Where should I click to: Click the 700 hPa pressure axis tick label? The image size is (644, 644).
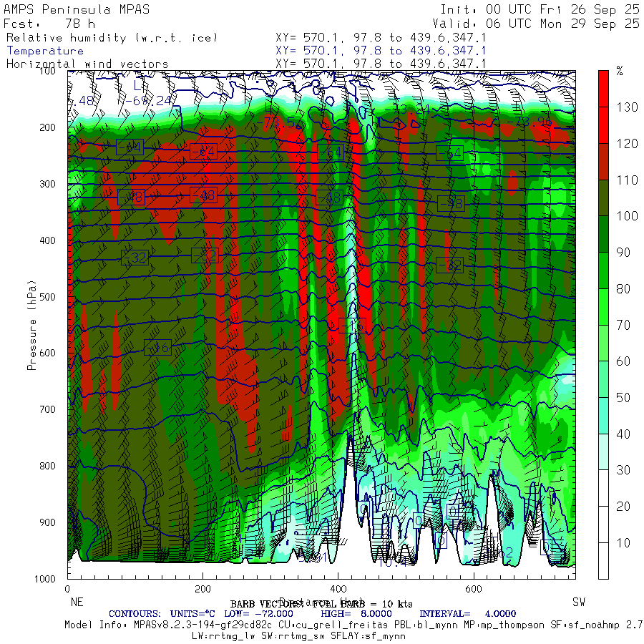(x=47, y=409)
